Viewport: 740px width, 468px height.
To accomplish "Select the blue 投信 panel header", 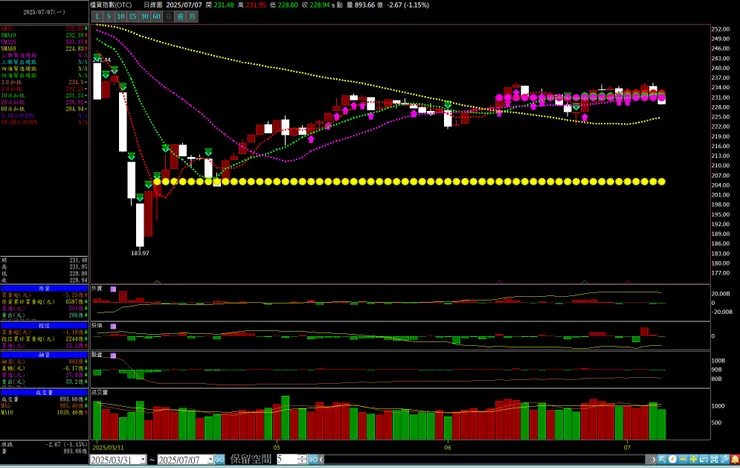I will [x=44, y=326].
